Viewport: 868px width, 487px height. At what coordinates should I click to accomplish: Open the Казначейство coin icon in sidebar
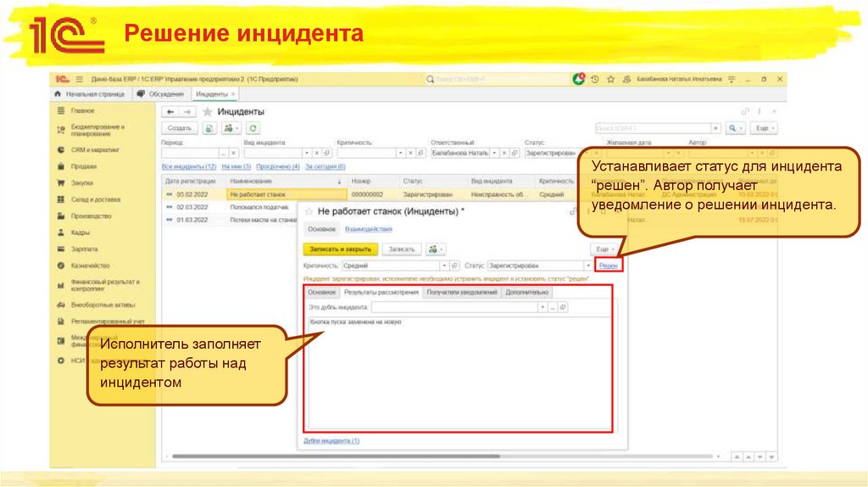pyautogui.click(x=61, y=266)
